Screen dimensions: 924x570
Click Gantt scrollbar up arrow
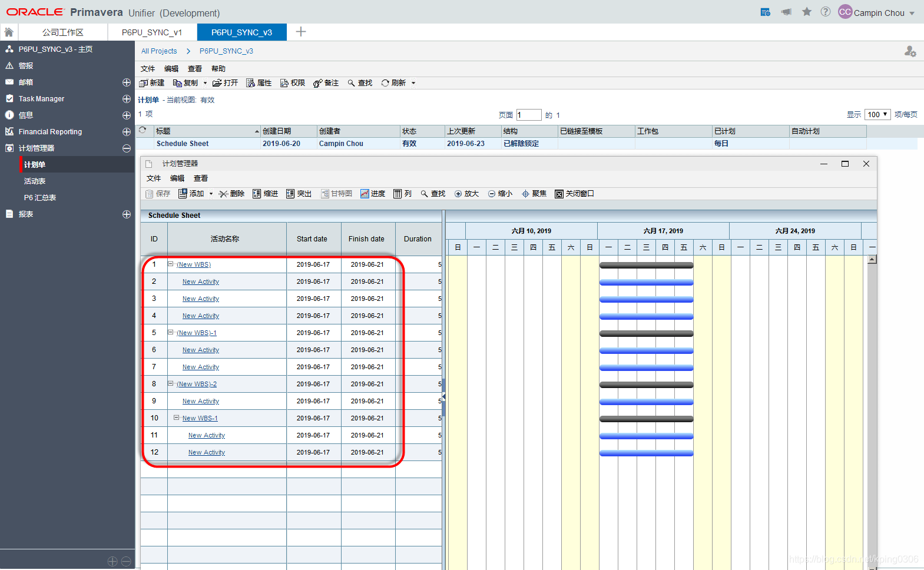coord(872,259)
